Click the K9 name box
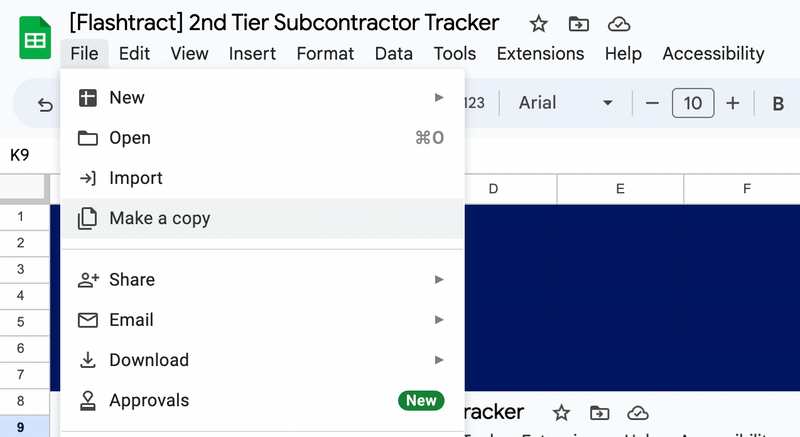 20,155
